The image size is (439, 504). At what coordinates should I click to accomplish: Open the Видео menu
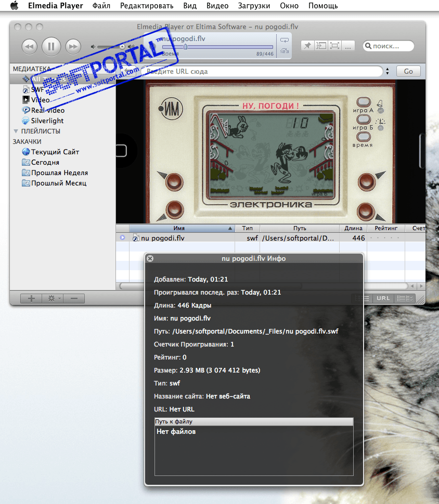point(217,6)
